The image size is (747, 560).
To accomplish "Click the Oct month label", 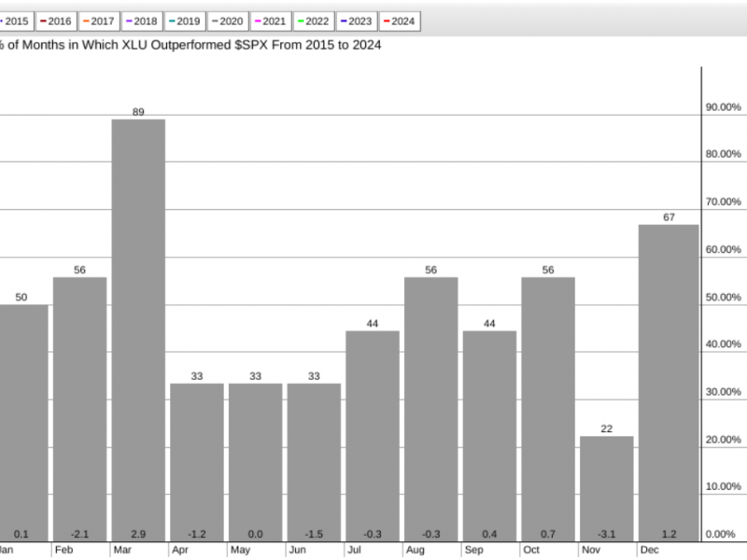I will pos(531,550).
